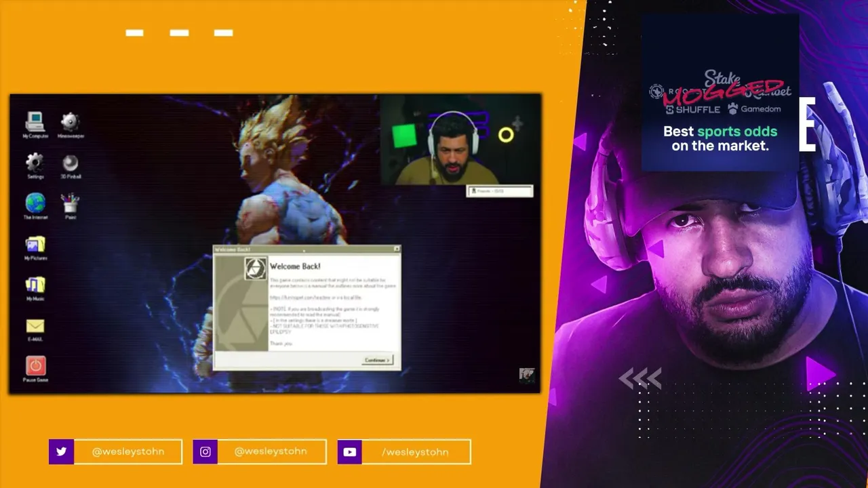Open the manual URL link in the dialog
Screen dimensions: 868x488
click(316, 298)
